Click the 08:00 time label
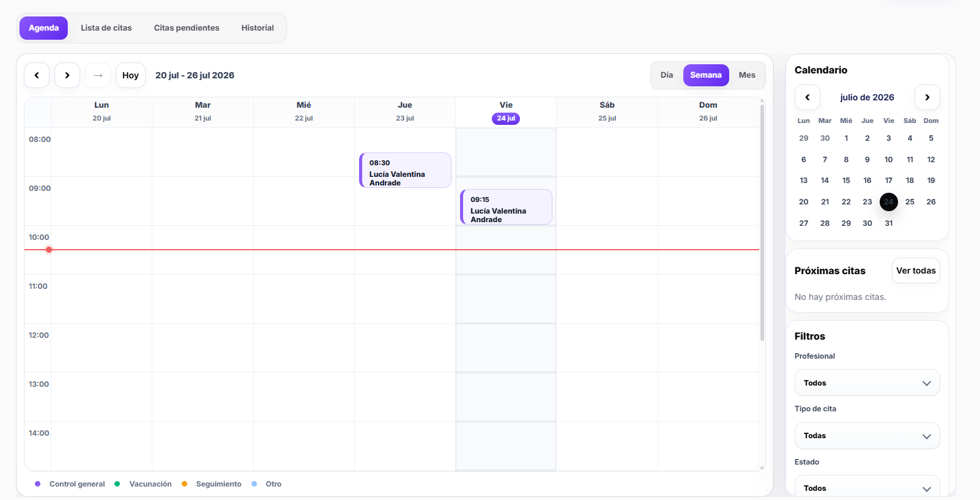The width and height of the screenshot is (980, 500). click(x=40, y=140)
